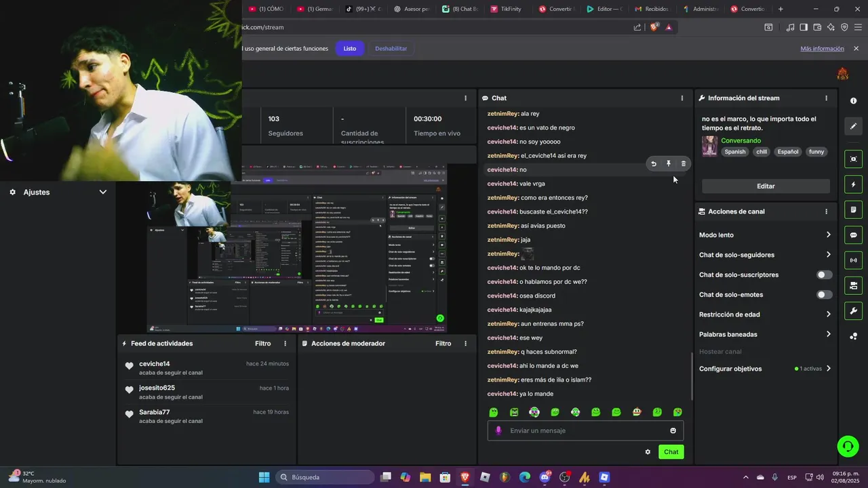
Task: Click the Listo button in the banner
Action: (350, 49)
